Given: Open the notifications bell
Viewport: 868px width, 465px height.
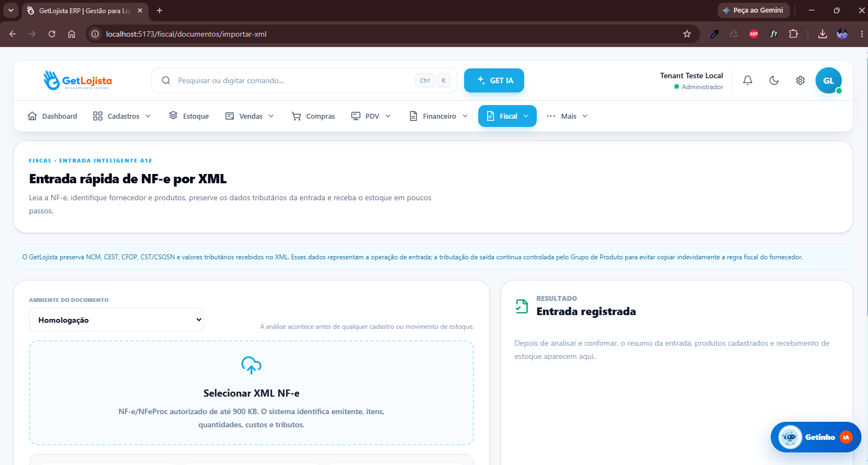Looking at the screenshot, I should point(748,80).
